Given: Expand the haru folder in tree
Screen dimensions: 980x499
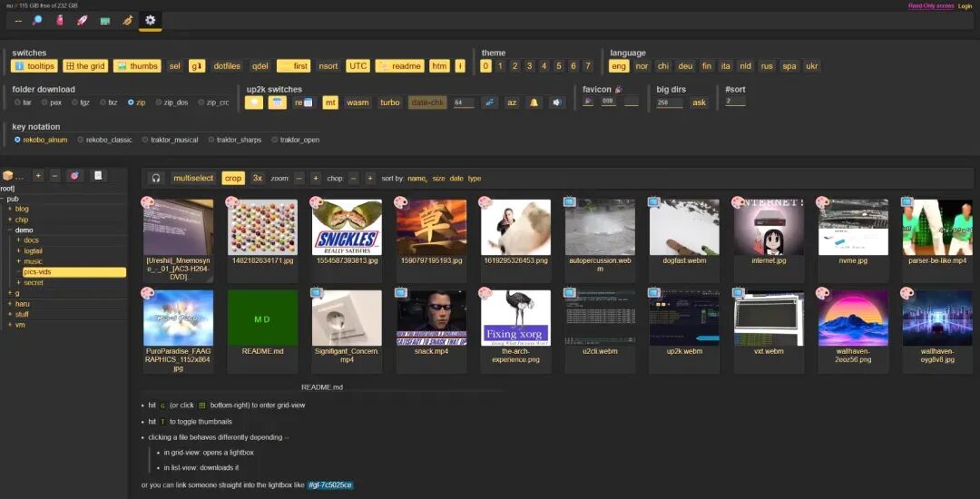Looking at the screenshot, I should click(9, 304).
